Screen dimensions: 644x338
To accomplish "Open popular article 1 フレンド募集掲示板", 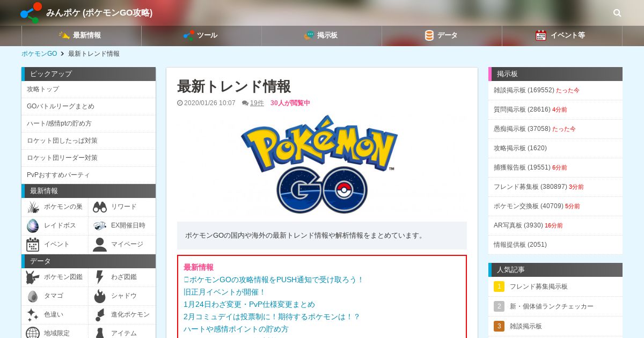I will tap(555, 286).
